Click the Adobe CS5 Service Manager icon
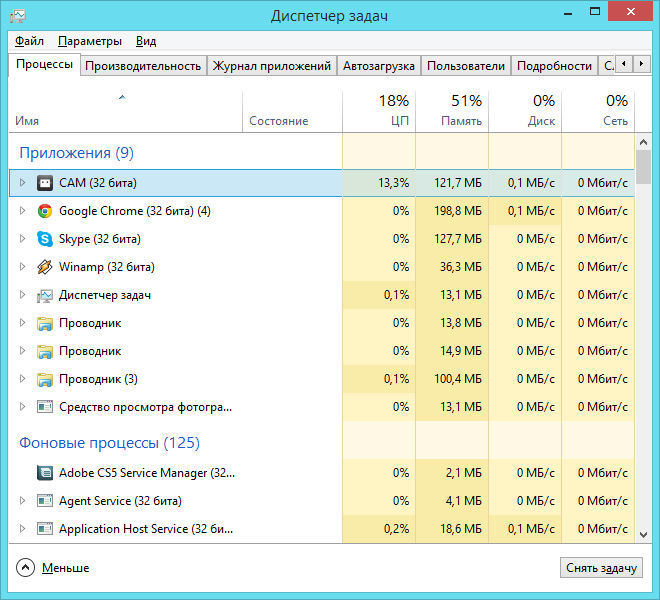The width and height of the screenshot is (660, 600). 45,473
